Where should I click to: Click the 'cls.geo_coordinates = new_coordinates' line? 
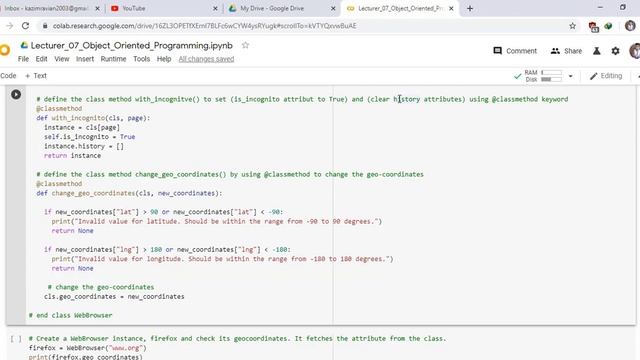point(114,296)
